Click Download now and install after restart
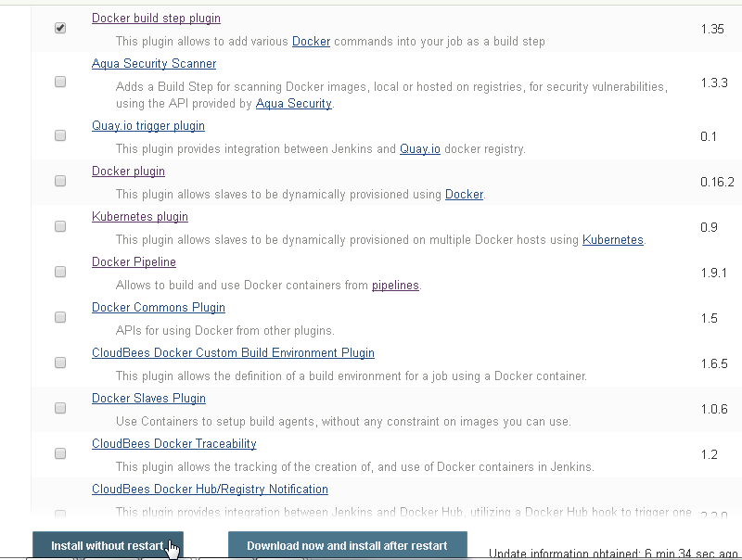 coord(347,545)
